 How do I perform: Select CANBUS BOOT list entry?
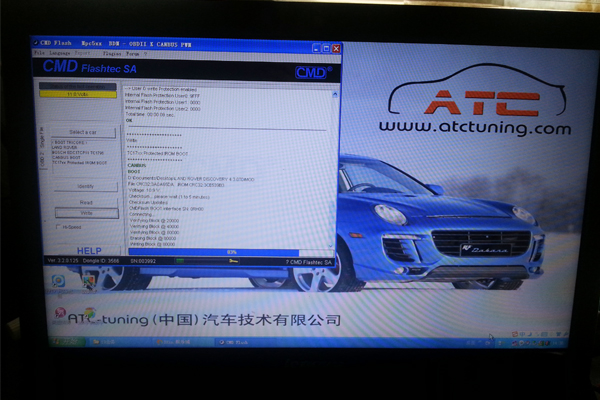pyautogui.click(x=66, y=157)
